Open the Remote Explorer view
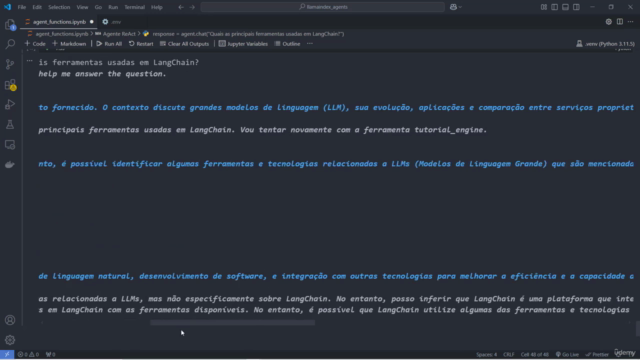This screenshot has width=640, height=360. 10,144
